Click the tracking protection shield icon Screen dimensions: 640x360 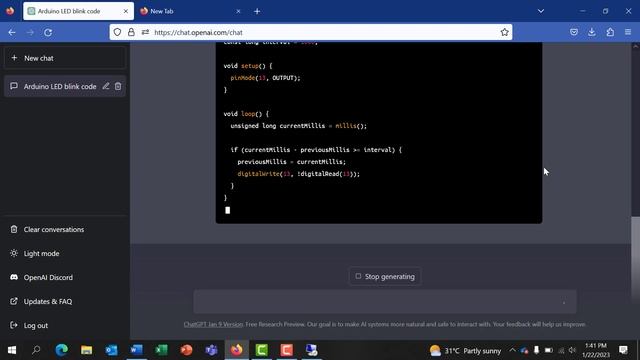[x=118, y=32]
